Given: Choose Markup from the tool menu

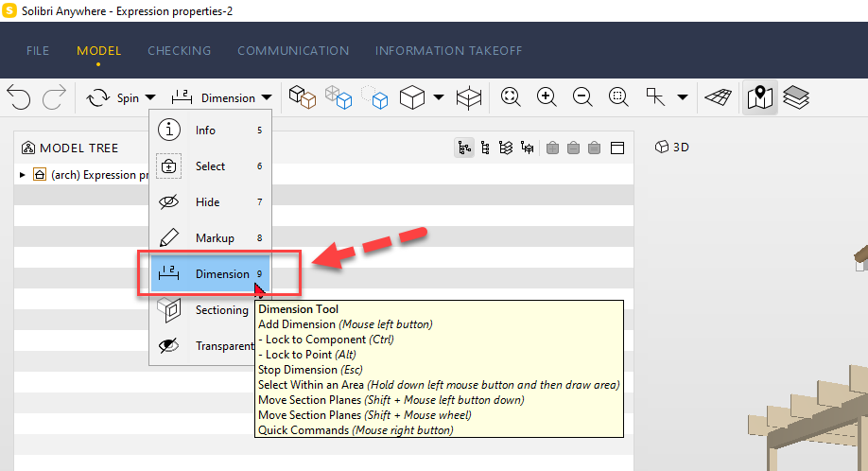Looking at the screenshot, I should 210,238.
